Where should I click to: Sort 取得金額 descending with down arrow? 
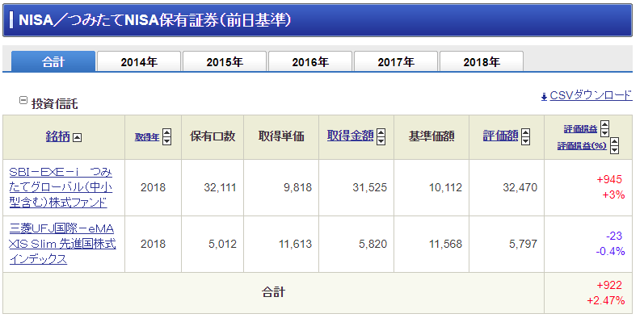[381, 140]
